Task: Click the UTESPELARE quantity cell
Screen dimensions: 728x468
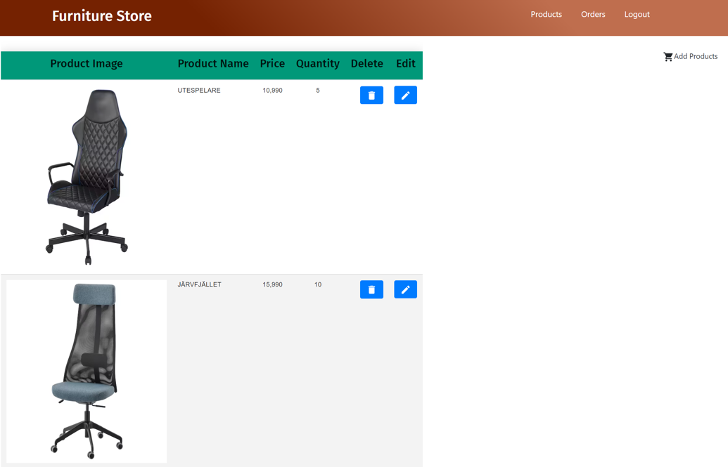Action: pyautogui.click(x=318, y=91)
